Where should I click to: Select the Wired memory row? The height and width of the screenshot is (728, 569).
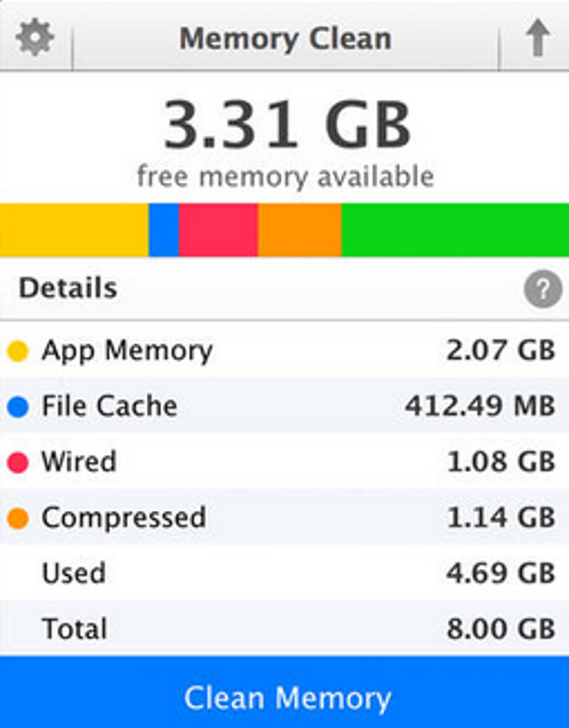(284, 462)
